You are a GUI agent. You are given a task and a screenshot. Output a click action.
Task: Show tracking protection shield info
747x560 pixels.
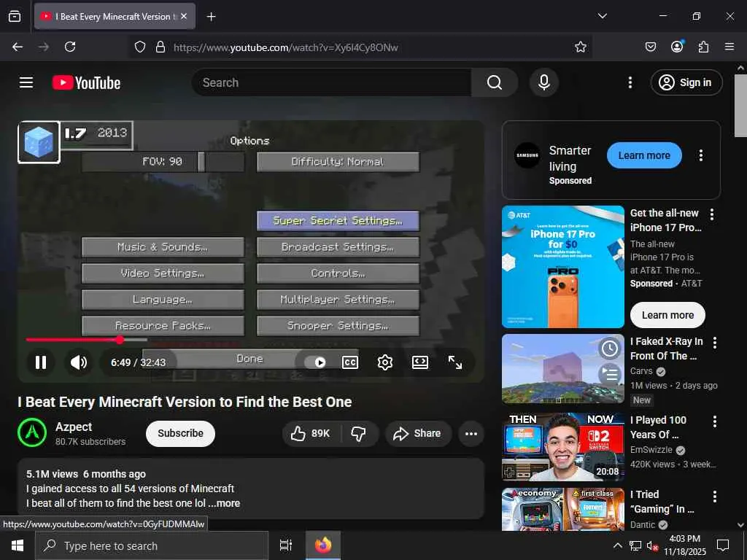140,47
